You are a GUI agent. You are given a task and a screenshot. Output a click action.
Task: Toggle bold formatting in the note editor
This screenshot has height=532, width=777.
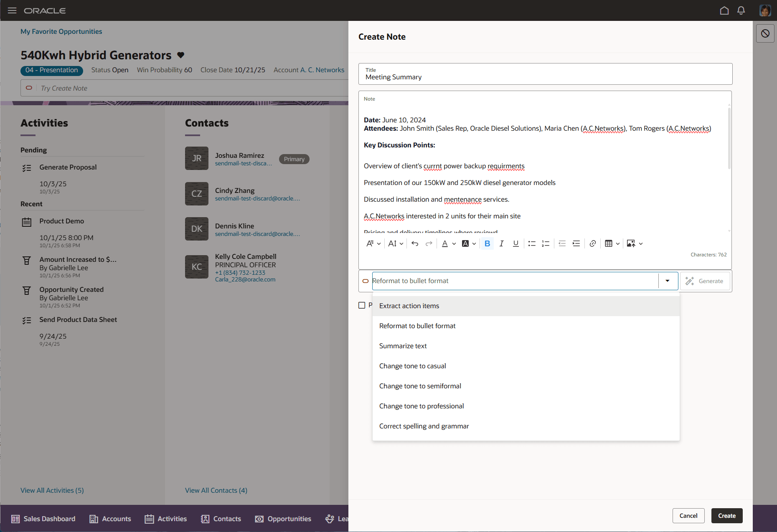(487, 243)
